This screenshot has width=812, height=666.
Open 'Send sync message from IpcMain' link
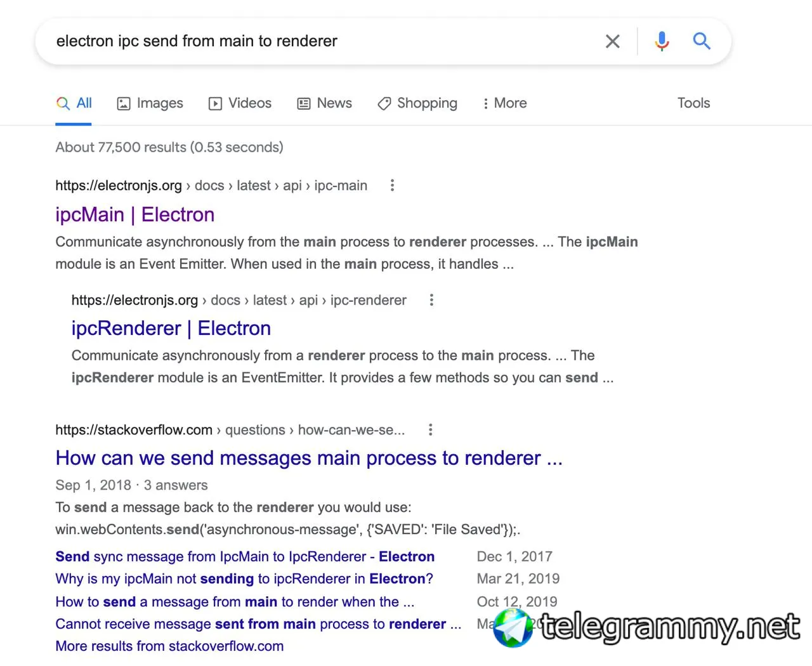244,557
